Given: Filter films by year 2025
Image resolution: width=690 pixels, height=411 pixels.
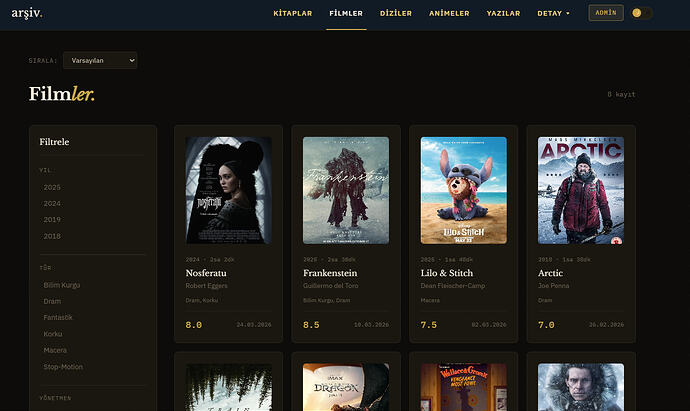Looking at the screenshot, I should click(x=52, y=187).
